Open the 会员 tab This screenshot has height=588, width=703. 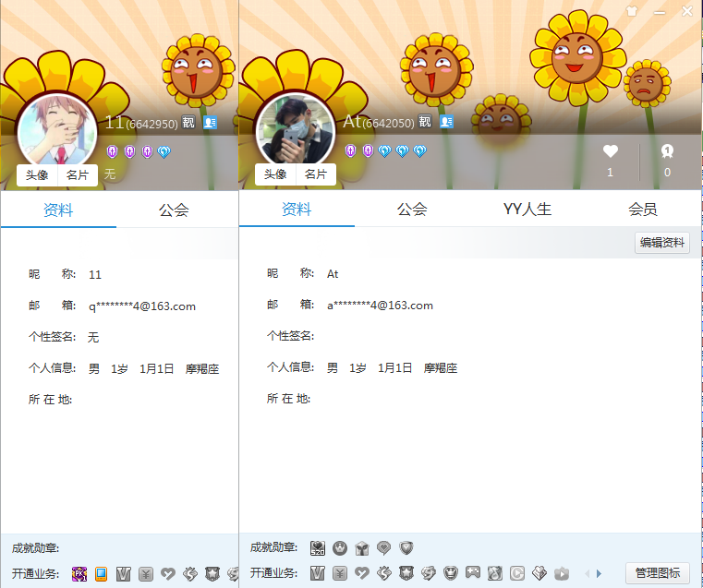pyautogui.click(x=642, y=210)
